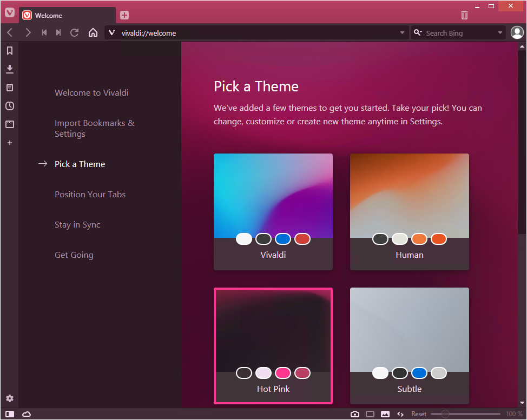This screenshot has width=527, height=420.
Task: Click Hot Pink theme pink swatch
Action: tap(283, 373)
